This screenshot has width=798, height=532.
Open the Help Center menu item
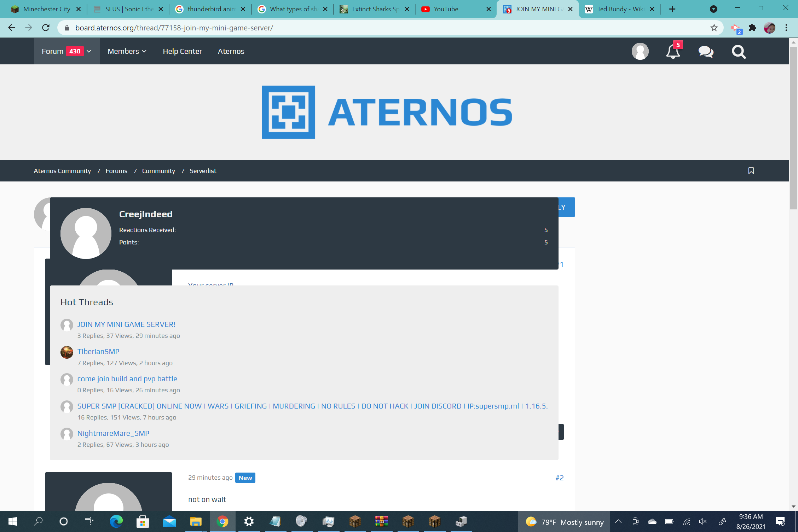point(182,51)
